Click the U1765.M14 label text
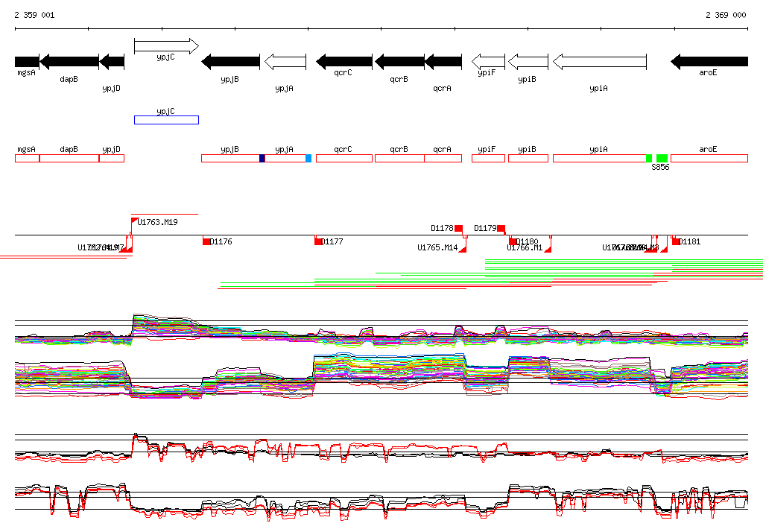 (437, 248)
